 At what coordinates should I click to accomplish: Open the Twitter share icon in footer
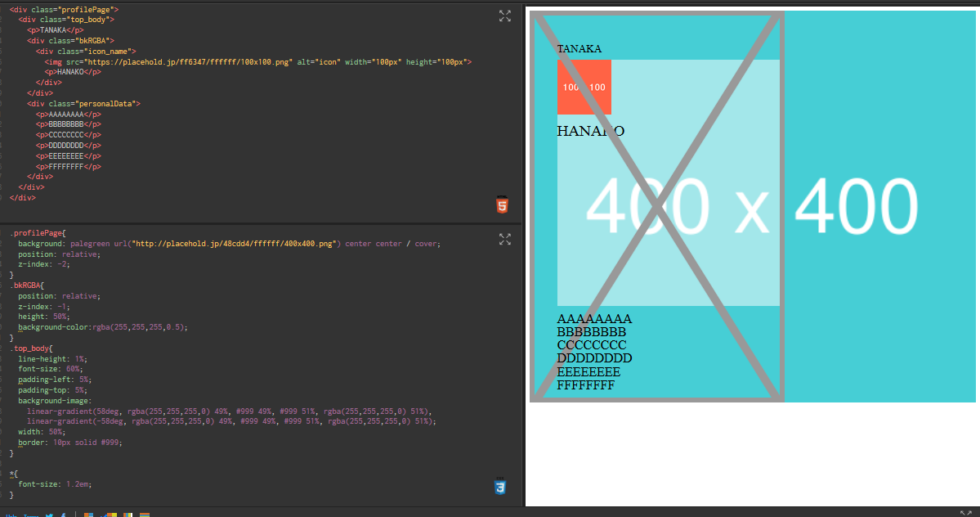[49, 515]
